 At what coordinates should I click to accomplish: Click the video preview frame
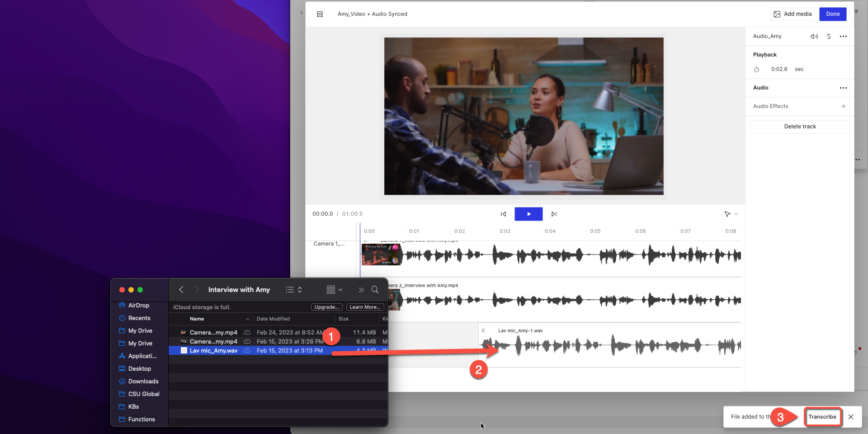coord(524,116)
